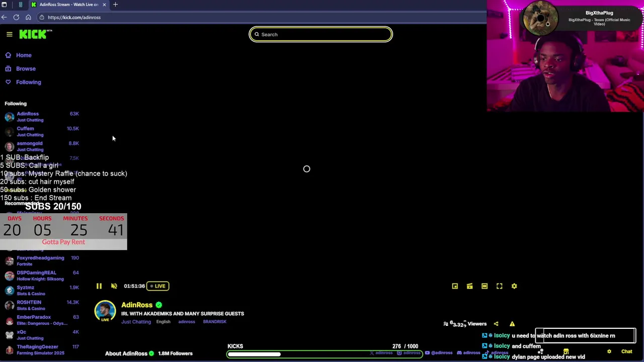644x362 pixels.
Task: Unmute the stream using the speaker icon
Action: pyautogui.click(x=114, y=286)
